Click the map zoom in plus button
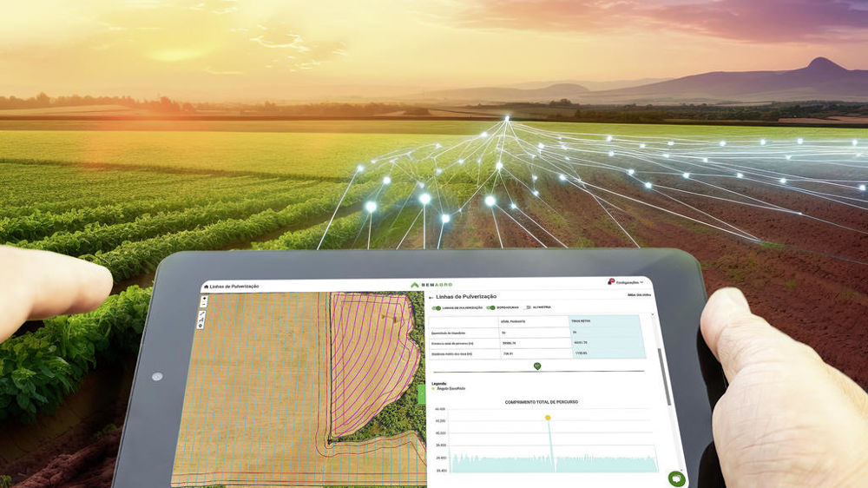 [x=204, y=299]
